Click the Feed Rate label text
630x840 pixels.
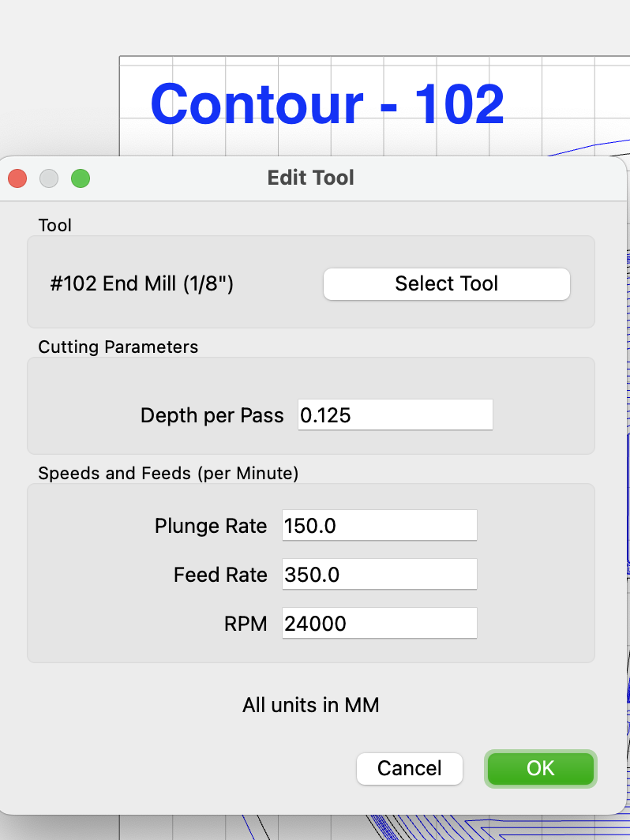[220, 575]
